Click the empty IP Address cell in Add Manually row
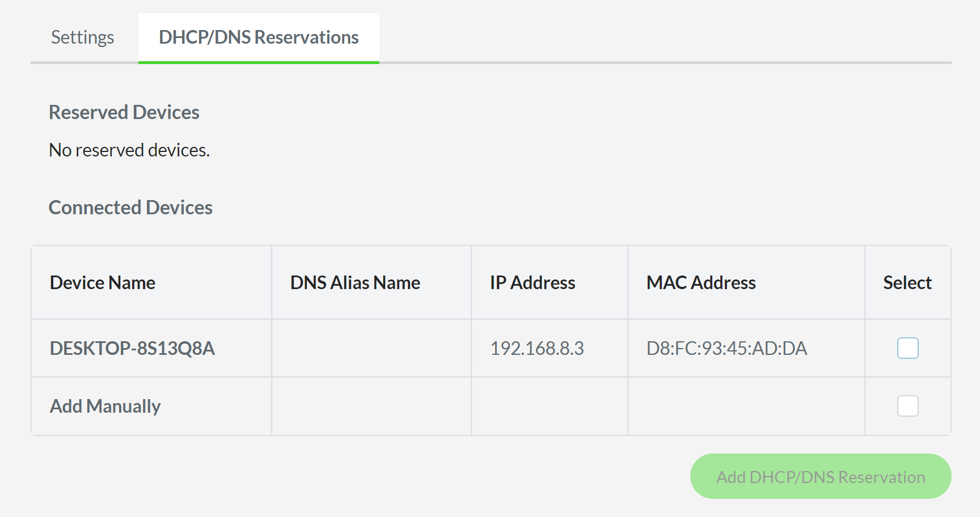 click(549, 405)
